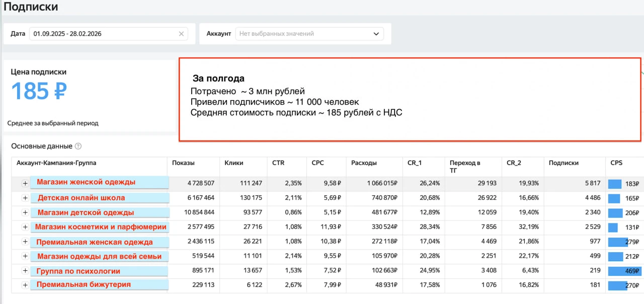Click the Подписки page title
This screenshot has height=304, width=644.
click(31, 7)
